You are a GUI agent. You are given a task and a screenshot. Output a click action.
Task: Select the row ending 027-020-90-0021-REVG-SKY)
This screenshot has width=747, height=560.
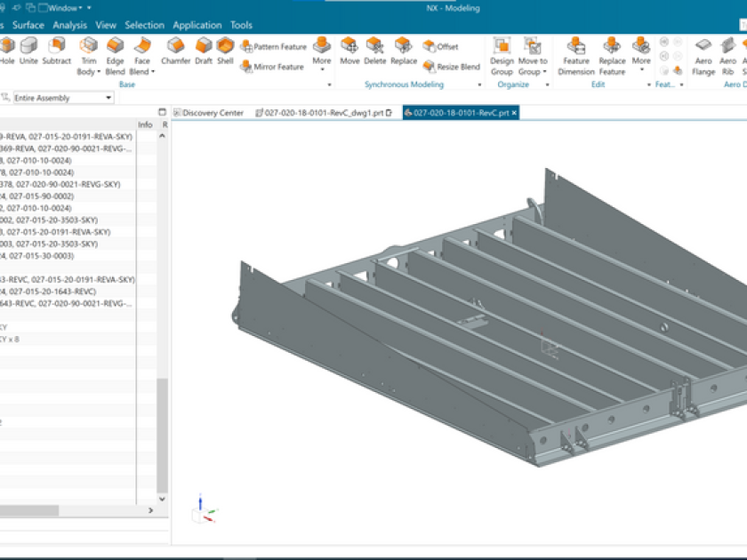click(x=68, y=184)
